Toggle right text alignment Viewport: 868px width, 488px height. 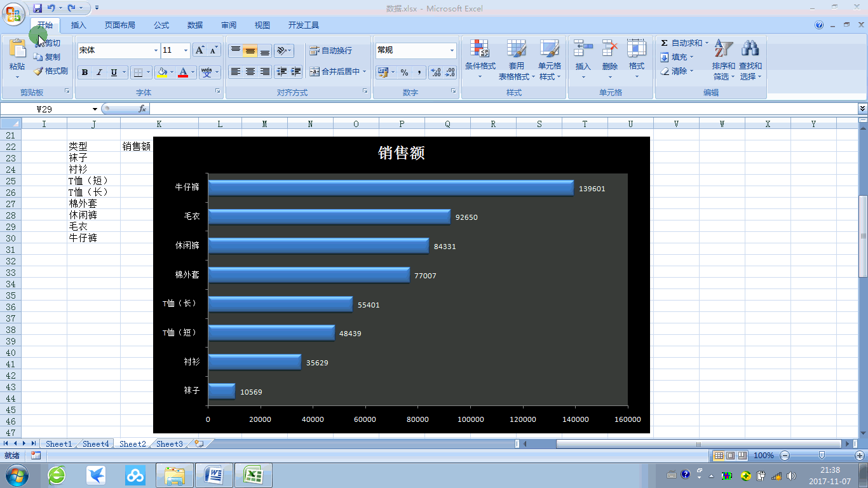(x=265, y=72)
